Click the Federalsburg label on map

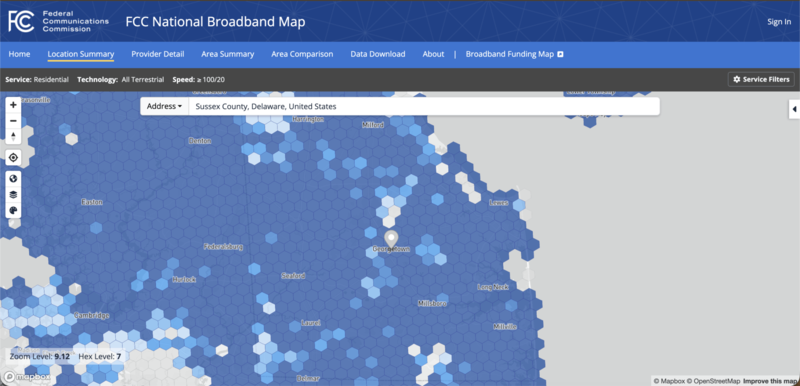pos(223,247)
